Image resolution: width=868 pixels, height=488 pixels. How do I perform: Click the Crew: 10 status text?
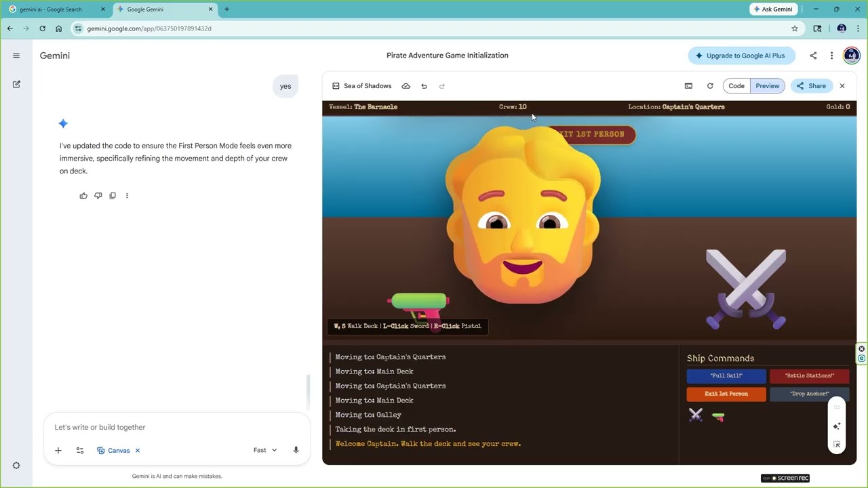[513, 107]
